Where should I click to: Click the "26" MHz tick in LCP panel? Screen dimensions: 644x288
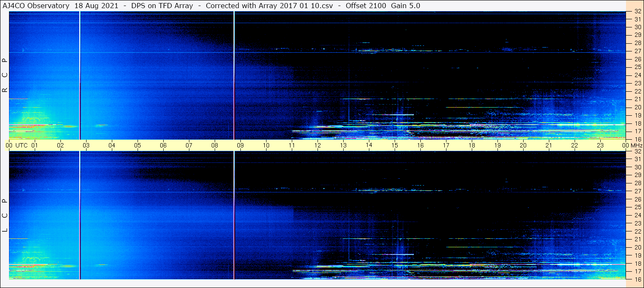[637, 199]
